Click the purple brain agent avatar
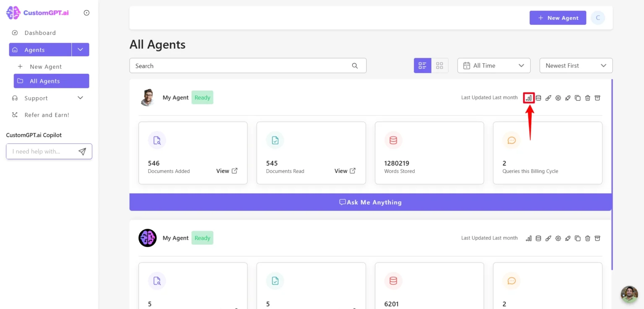The height and width of the screenshot is (309, 644). click(x=148, y=238)
